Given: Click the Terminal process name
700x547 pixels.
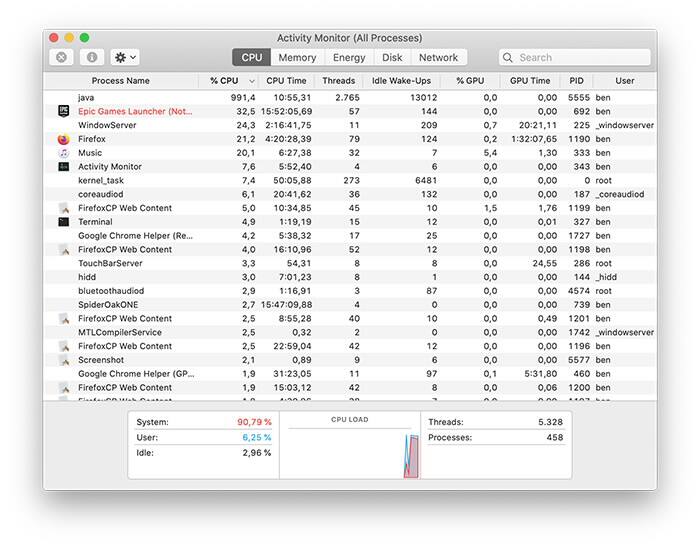Looking at the screenshot, I should click(x=95, y=222).
